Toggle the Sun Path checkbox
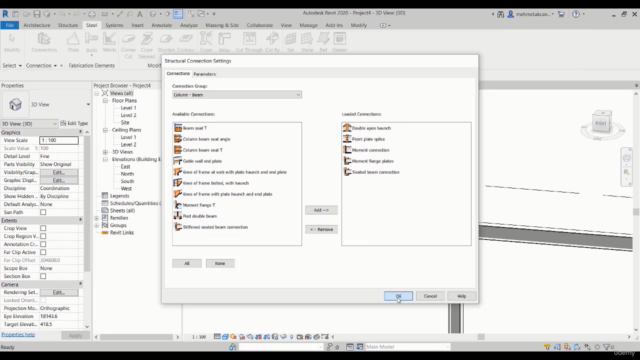This screenshot has height=360, width=640. [x=43, y=212]
